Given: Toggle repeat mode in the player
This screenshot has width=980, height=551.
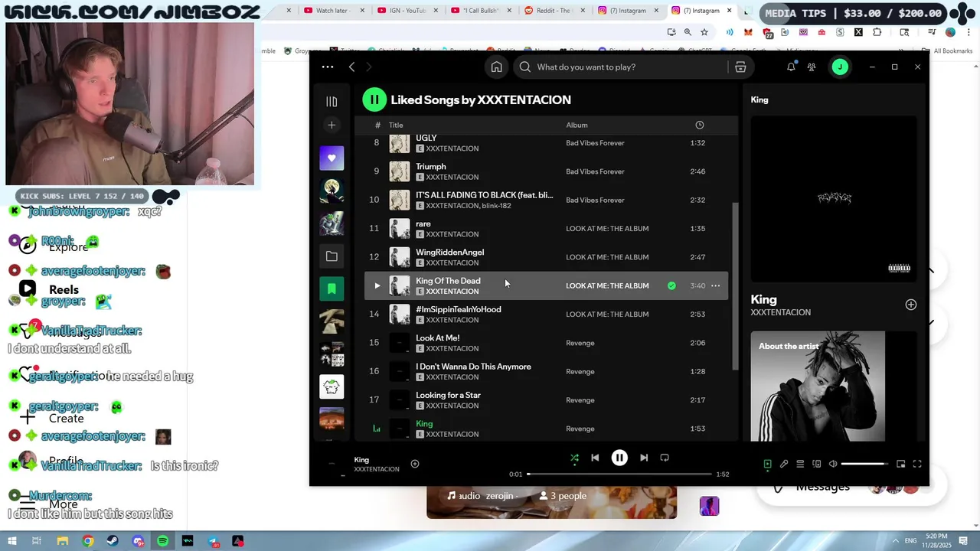Looking at the screenshot, I should tap(665, 458).
